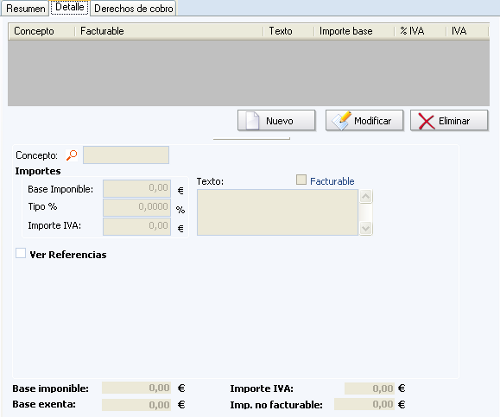Click the Texto scrollbar down arrow

[366, 229]
